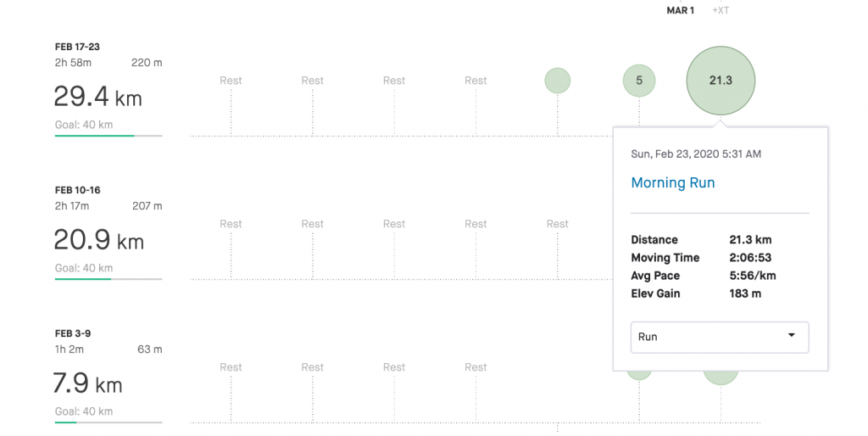This screenshot has width=868, height=436.
Task: Select the FEB 10-16 week heading
Action: pyautogui.click(x=77, y=190)
